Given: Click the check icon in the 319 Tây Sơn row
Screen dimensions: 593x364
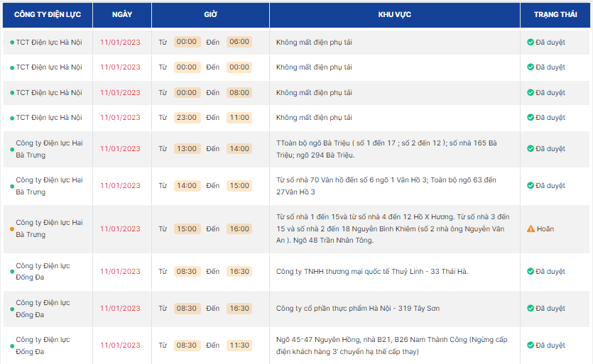Looking at the screenshot, I should click(531, 309).
